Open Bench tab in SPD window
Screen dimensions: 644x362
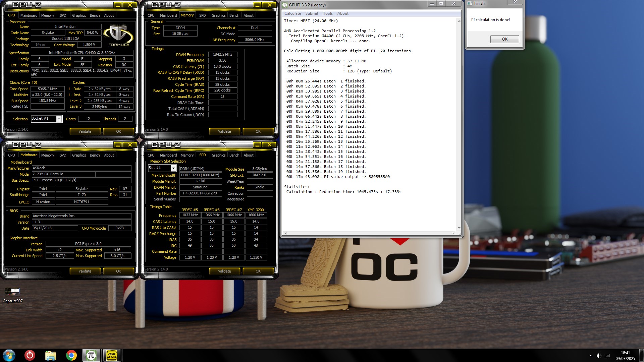pos(234,155)
